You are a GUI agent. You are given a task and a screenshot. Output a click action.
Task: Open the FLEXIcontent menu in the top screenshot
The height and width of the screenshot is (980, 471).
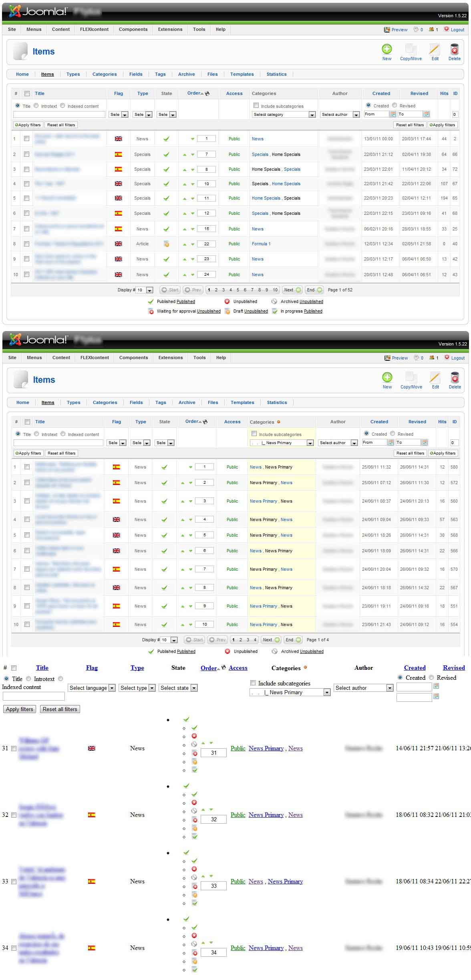point(94,29)
